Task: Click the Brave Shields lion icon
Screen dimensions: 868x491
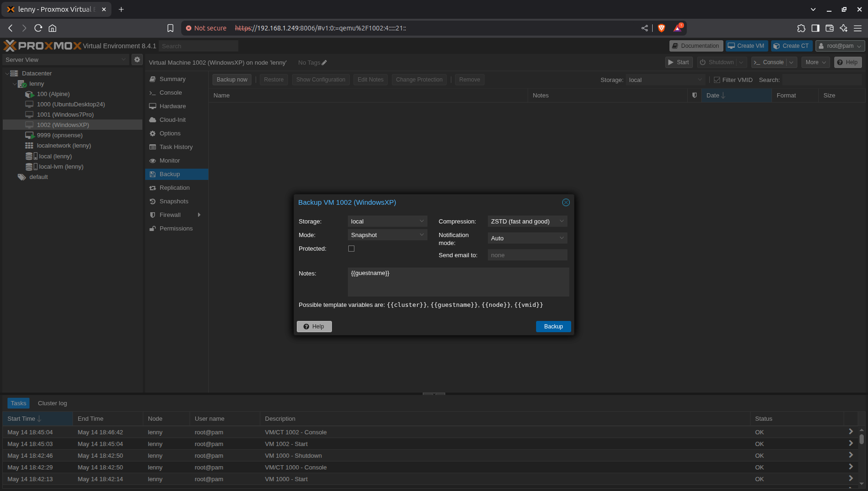Action: coord(662,28)
